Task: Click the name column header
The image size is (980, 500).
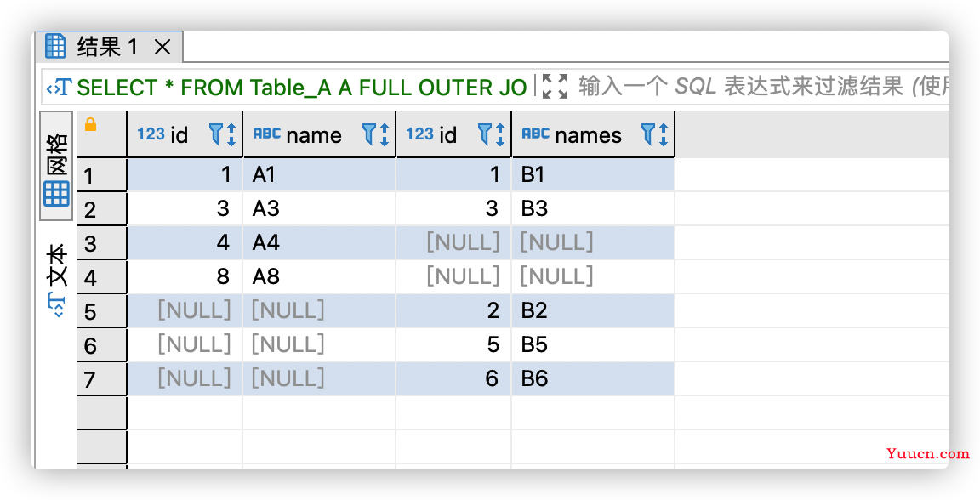Action: point(319,134)
